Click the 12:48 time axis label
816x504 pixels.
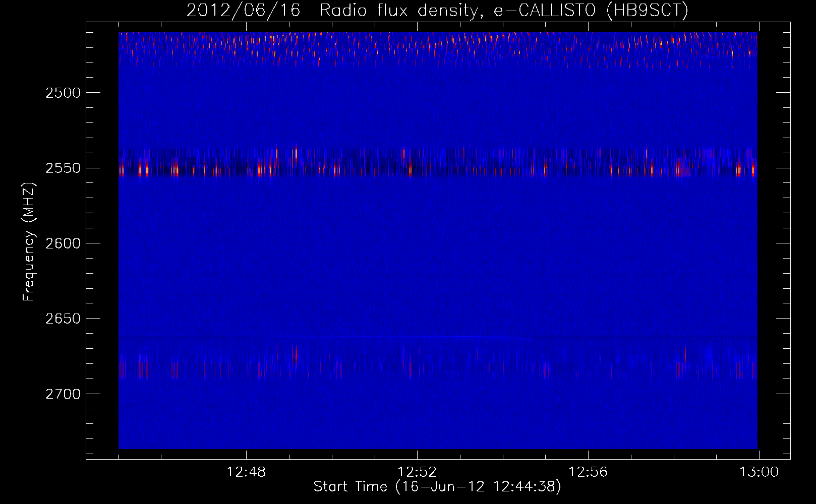246,472
